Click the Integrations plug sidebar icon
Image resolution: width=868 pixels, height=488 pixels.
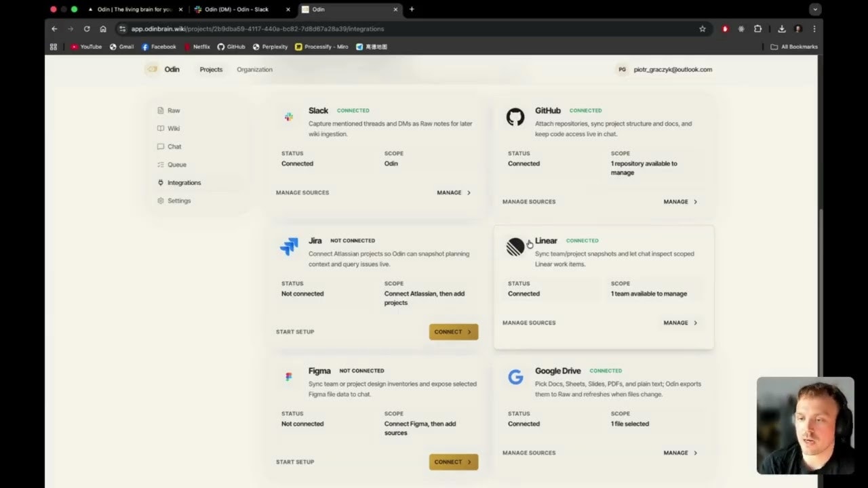pyautogui.click(x=161, y=182)
